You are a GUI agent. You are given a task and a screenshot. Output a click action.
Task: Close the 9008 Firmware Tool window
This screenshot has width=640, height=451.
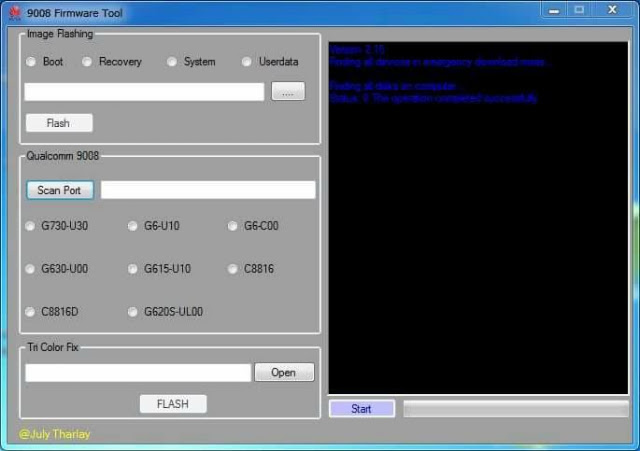tap(612, 10)
